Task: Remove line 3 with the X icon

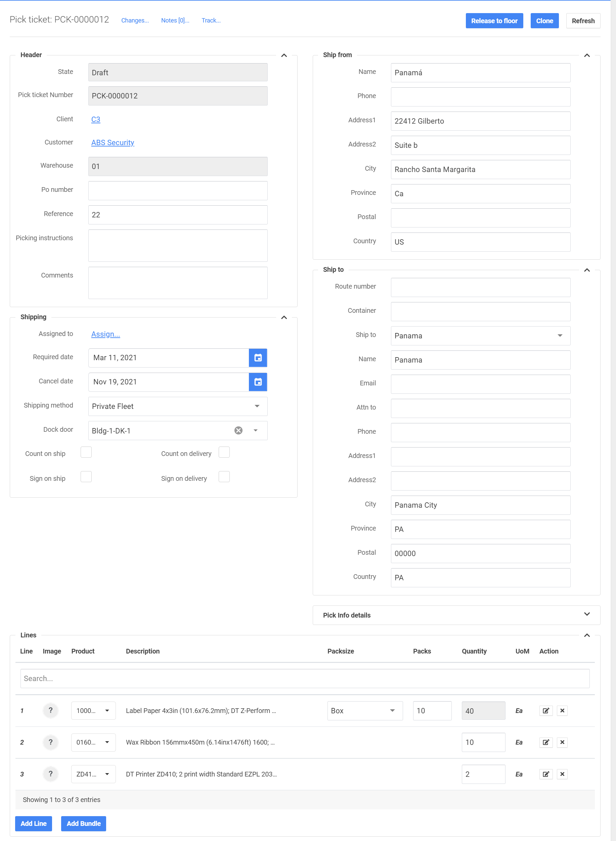Action: 562,774
